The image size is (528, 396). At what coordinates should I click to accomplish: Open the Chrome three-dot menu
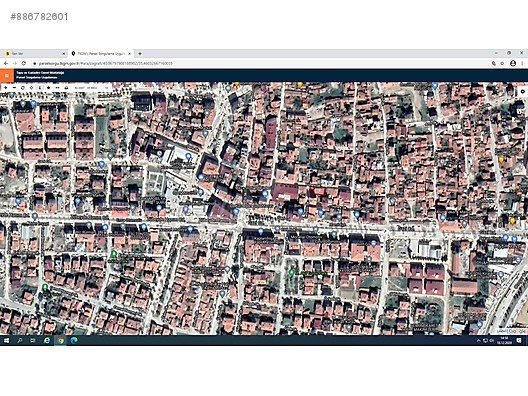point(523,63)
